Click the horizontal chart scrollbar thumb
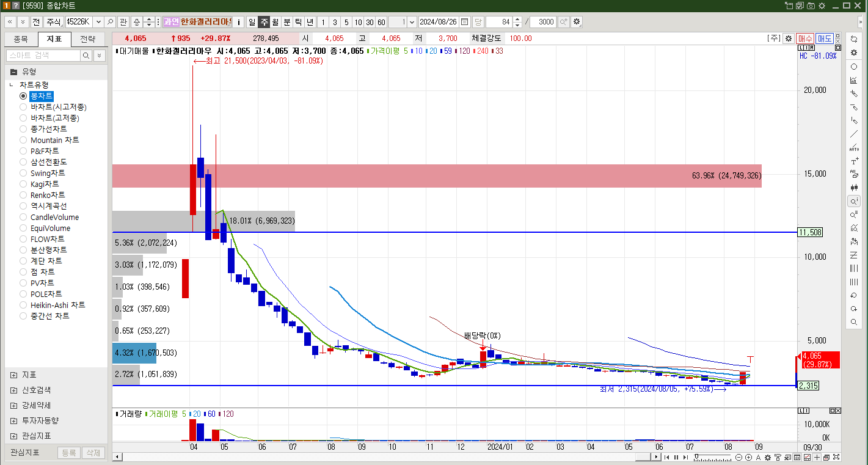The image size is (868, 465). point(643,457)
